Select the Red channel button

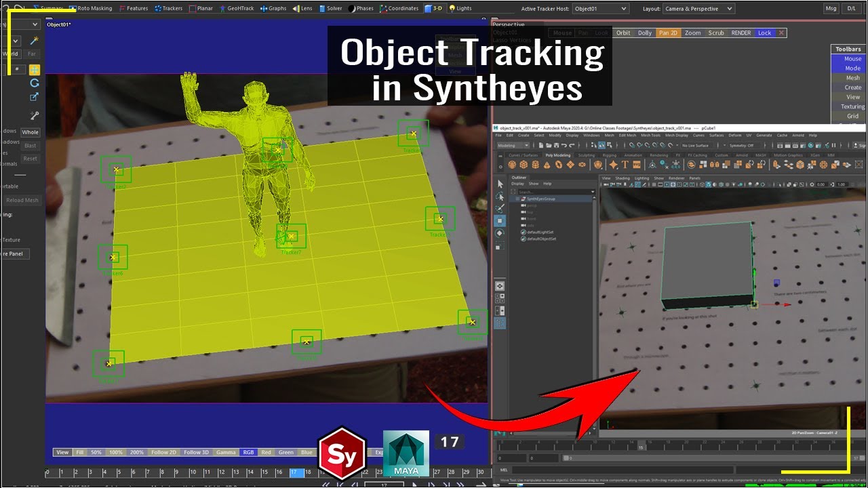[x=267, y=452]
